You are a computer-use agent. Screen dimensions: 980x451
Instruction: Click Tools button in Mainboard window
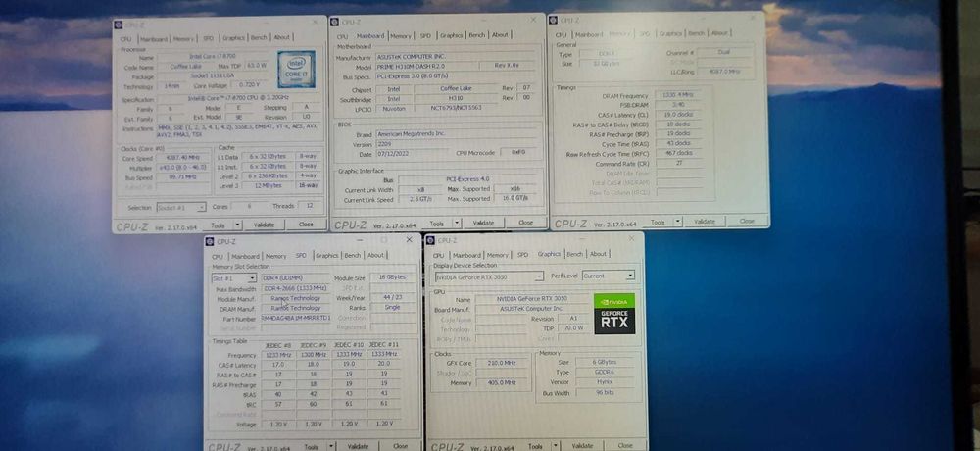click(437, 224)
